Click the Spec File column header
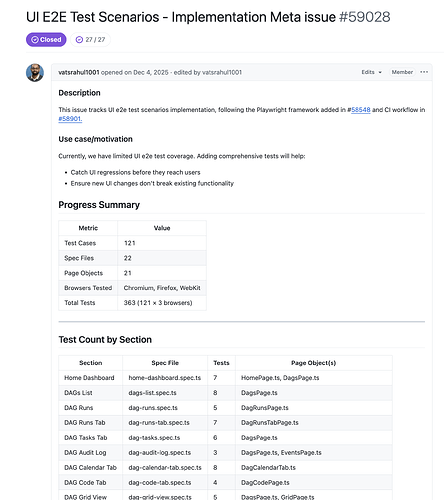The image size is (444, 500). point(165,363)
